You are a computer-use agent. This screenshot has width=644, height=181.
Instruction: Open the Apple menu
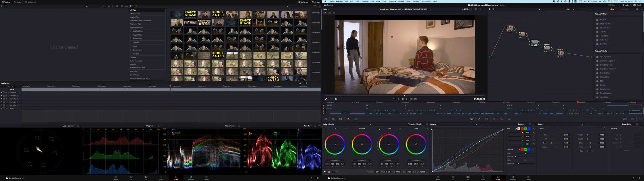pyautogui.click(x=325, y=1)
